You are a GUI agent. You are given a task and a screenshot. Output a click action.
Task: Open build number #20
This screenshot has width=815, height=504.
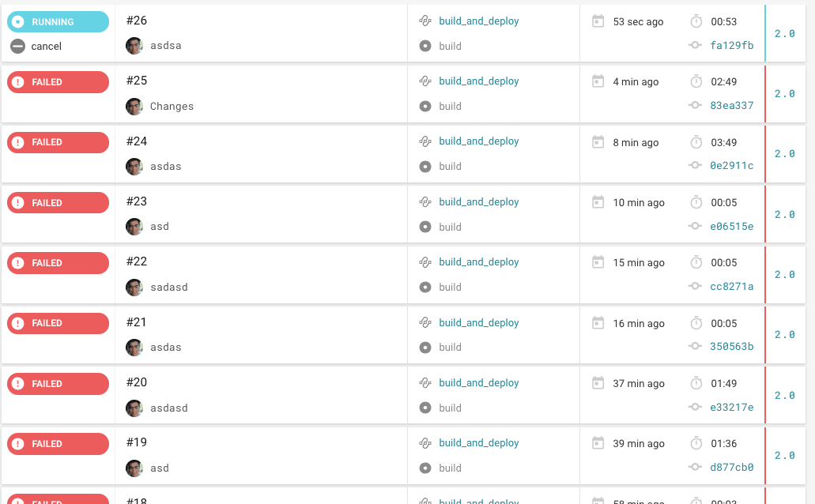point(137,382)
